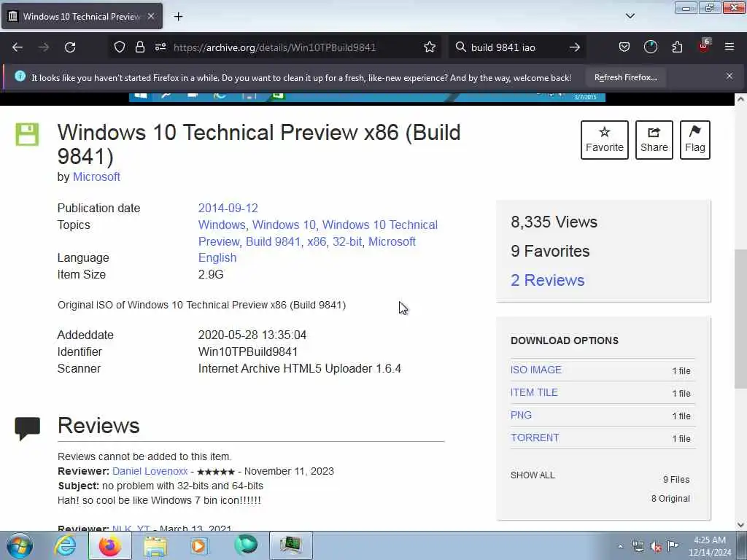Click the scrollbar down arrow

pyautogui.click(x=741, y=525)
